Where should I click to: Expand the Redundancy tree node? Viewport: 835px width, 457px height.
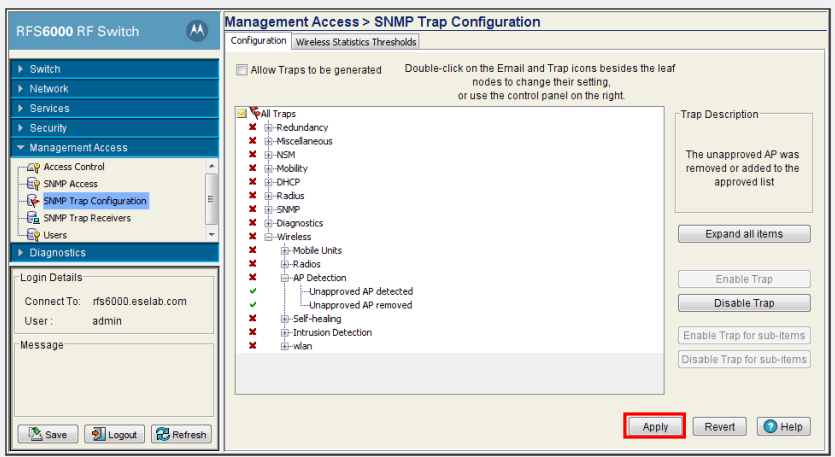269,128
